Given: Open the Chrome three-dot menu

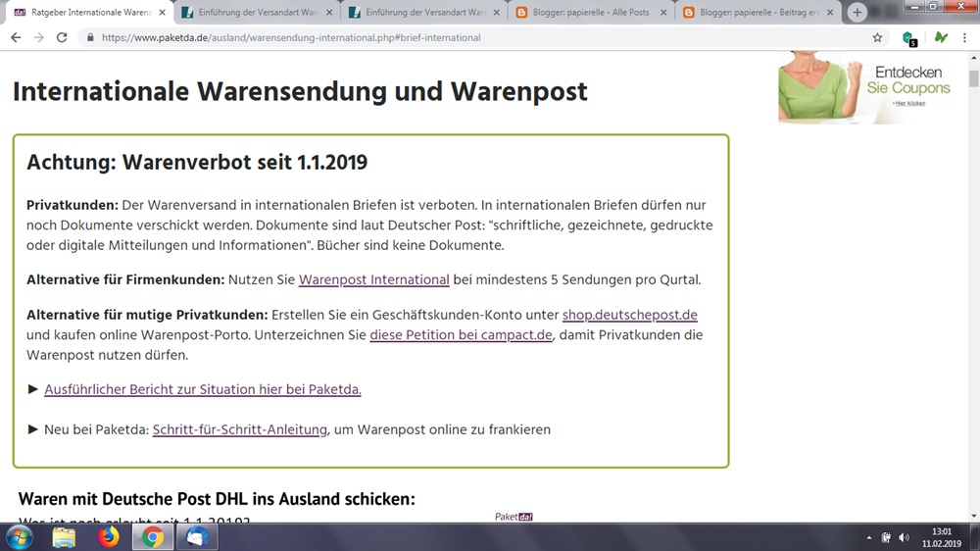Looking at the screenshot, I should [x=964, y=37].
